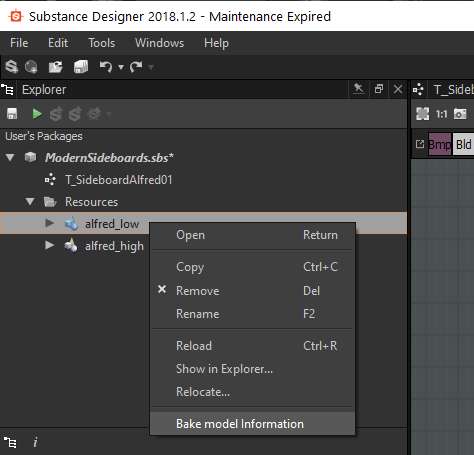The height and width of the screenshot is (455, 474).
Task: Click the alfred_high mesh icon
Action: point(71,246)
